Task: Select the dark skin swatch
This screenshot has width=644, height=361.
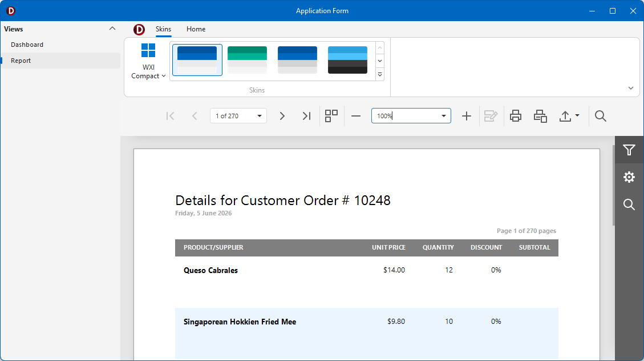Action: (347, 60)
